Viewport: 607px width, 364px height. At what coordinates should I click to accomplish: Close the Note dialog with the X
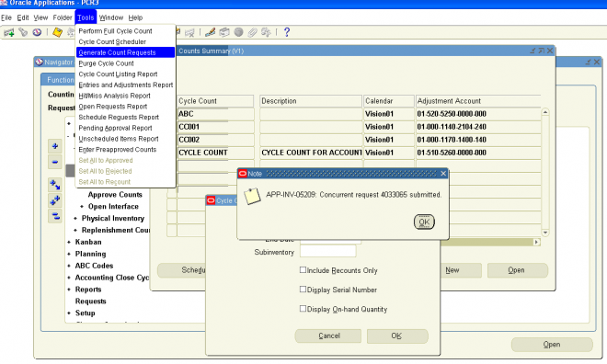point(443,174)
